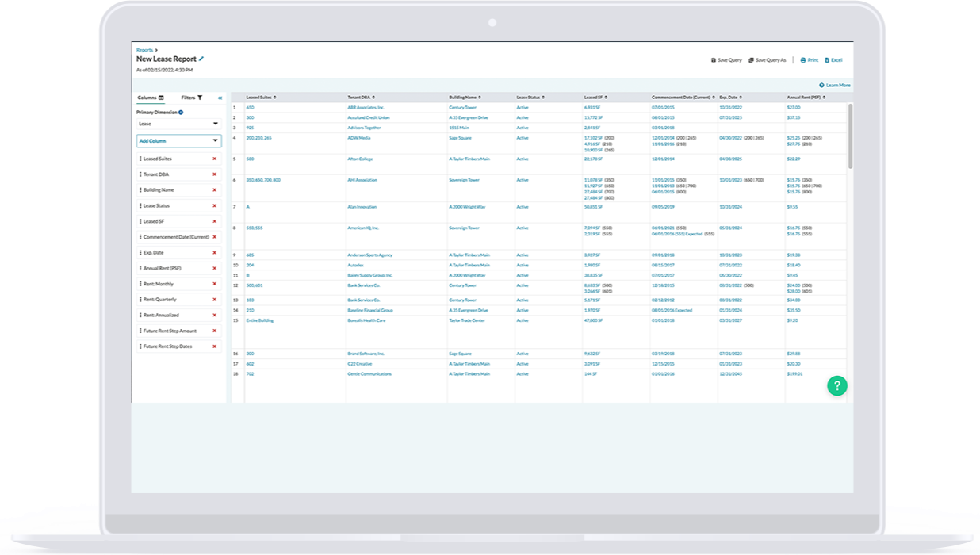
Task: Switch to the Filters tab
Action: coord(191,98)
